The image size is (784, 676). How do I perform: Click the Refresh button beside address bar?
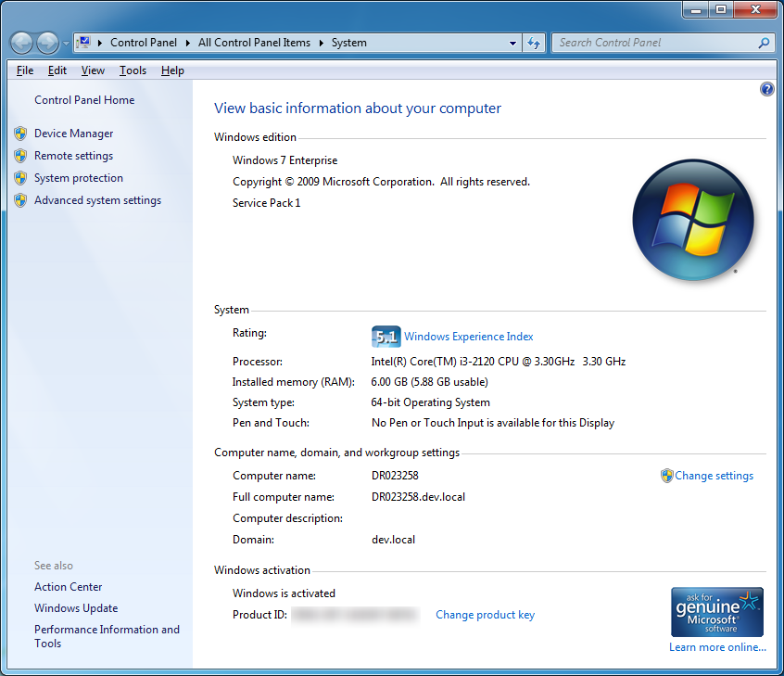pos(534,43)
